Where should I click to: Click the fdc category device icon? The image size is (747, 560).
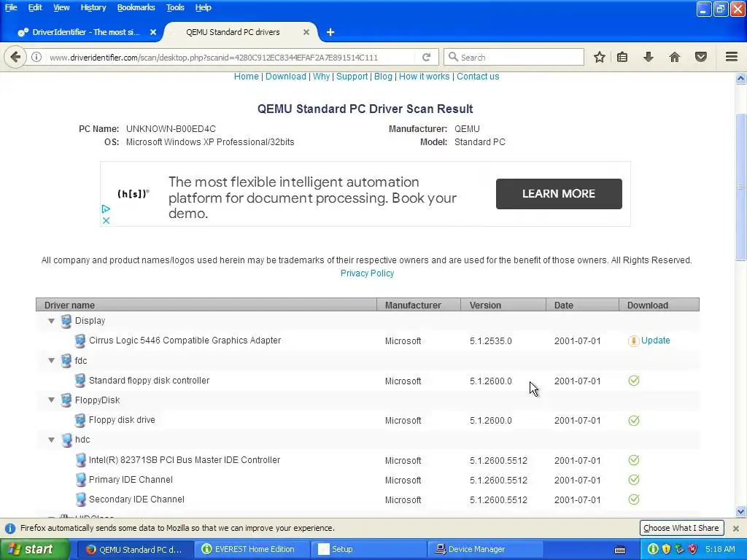[66, 361]
